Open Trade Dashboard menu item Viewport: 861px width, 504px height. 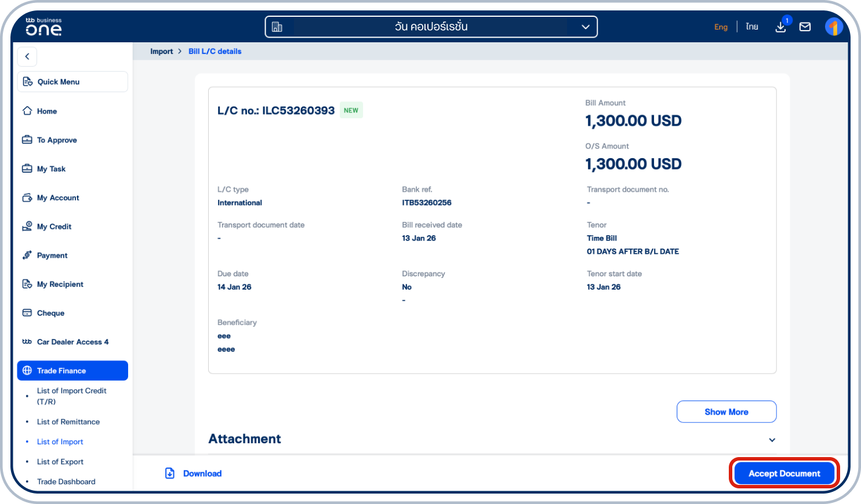click(x=66, y=481)
